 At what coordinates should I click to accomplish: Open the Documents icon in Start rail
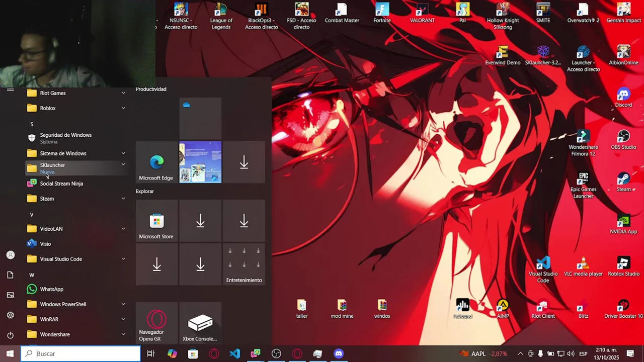[10, 275]
